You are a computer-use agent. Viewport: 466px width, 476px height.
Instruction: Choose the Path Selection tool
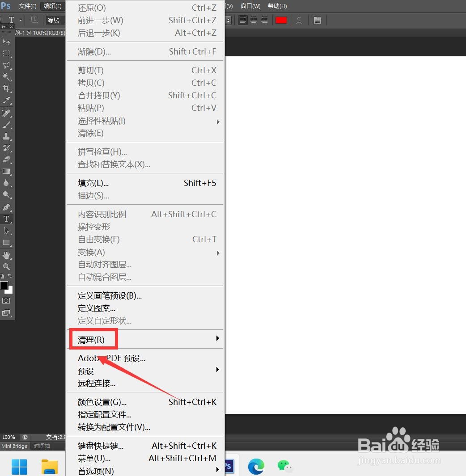[x=6, y=231]
